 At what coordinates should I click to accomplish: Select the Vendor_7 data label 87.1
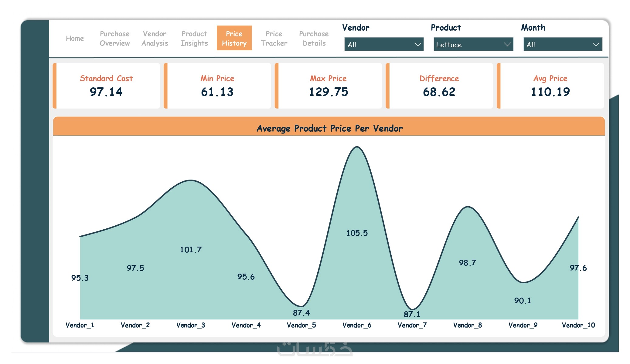(412, 314)
